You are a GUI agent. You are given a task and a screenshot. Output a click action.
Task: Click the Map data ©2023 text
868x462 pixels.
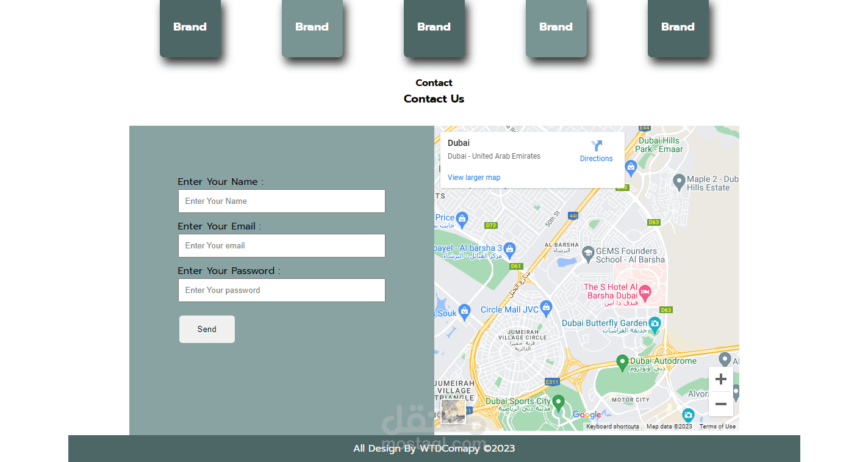click(669, 427)
